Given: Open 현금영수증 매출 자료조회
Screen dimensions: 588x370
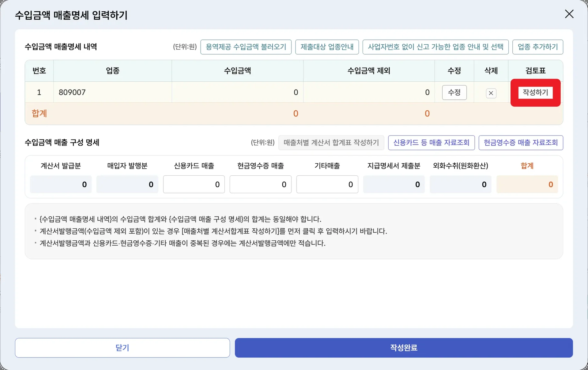Looking at the screenshot, I should click(x=521, y=143).
